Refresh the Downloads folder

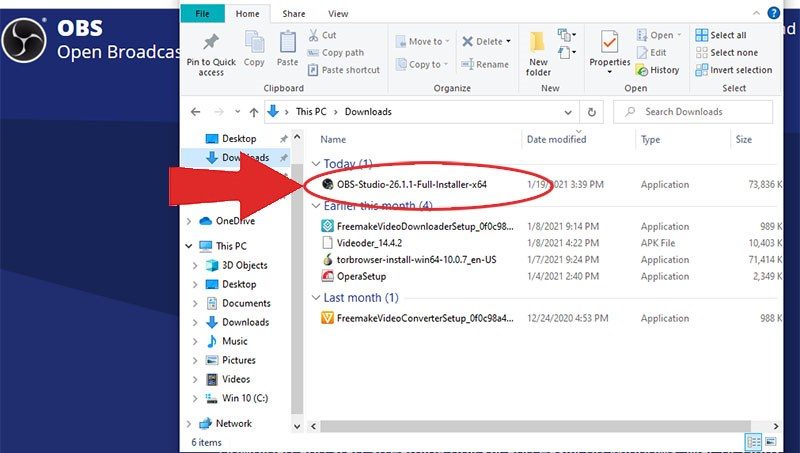(x=591, y=112)
